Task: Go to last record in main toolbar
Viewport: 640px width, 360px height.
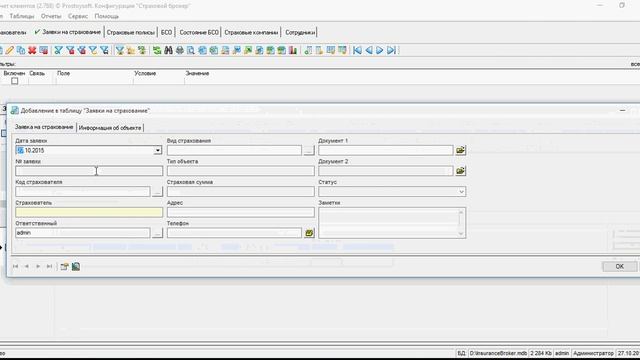Action: coord(391,50)
